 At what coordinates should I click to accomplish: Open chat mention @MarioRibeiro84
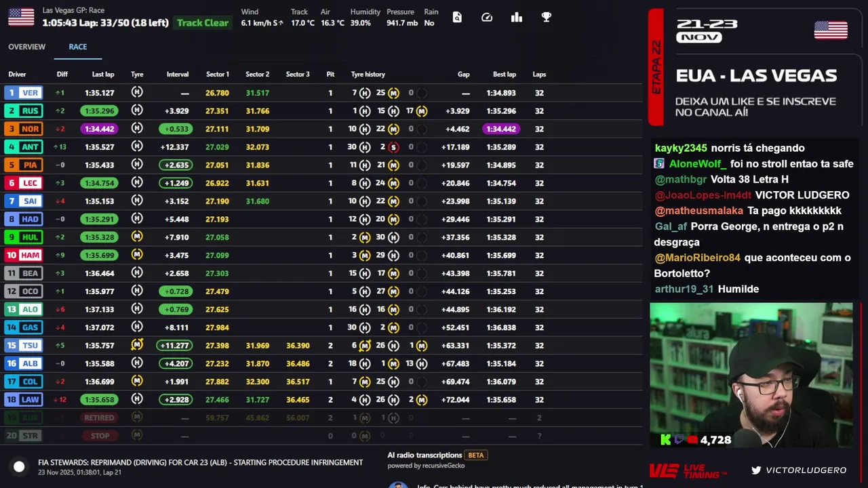click(697, 258)
